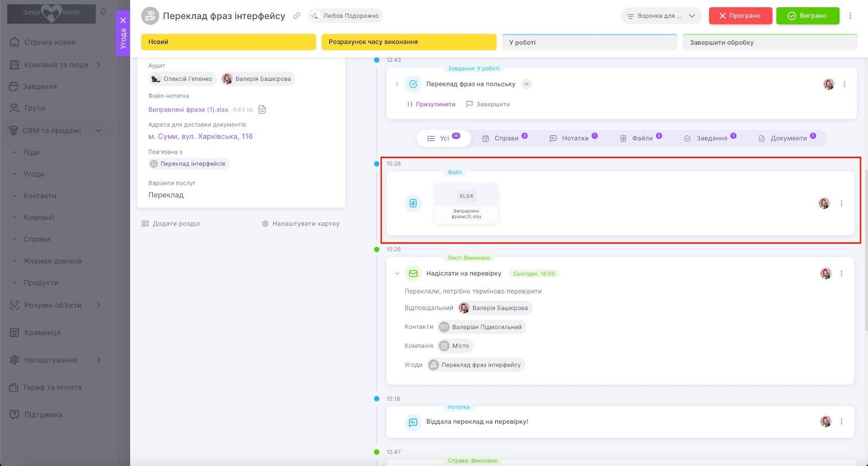Click the attachment icon in the file entry
Screen dimensions: 868x466
click(413, 203)
